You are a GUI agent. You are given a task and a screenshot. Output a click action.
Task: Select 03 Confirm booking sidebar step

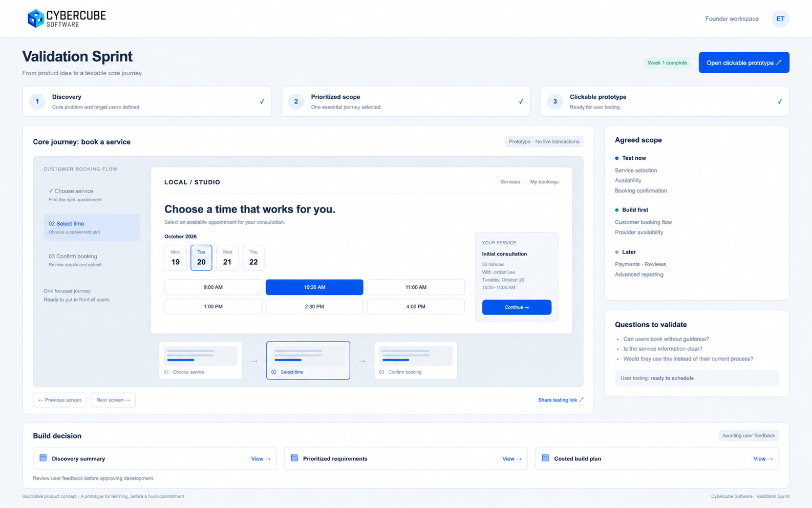point(92,260)
